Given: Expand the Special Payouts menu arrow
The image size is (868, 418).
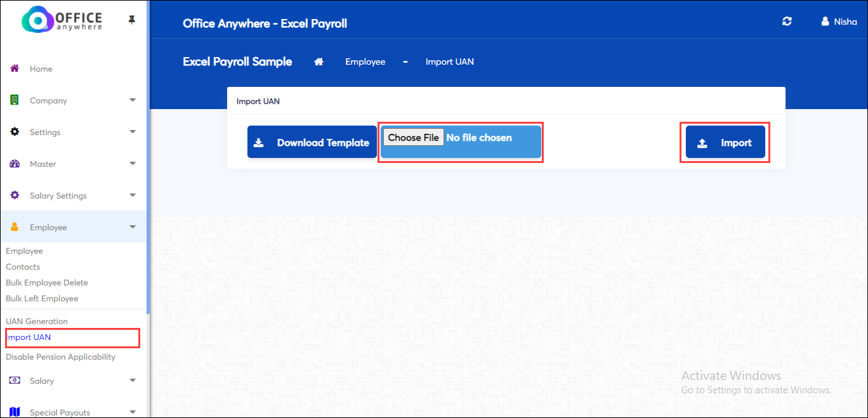Looking at the screenshot, I should click(x=133, y=412).
